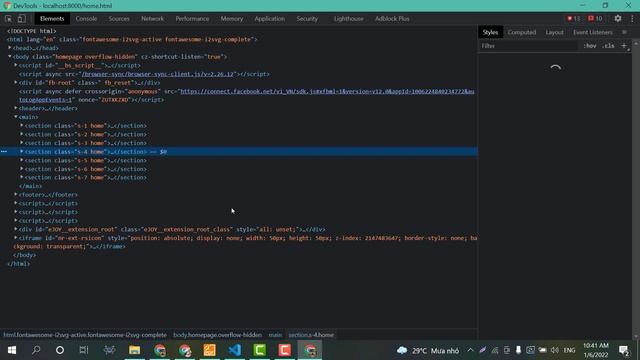
Task: Collapse the body element
Action: [10, 57]
